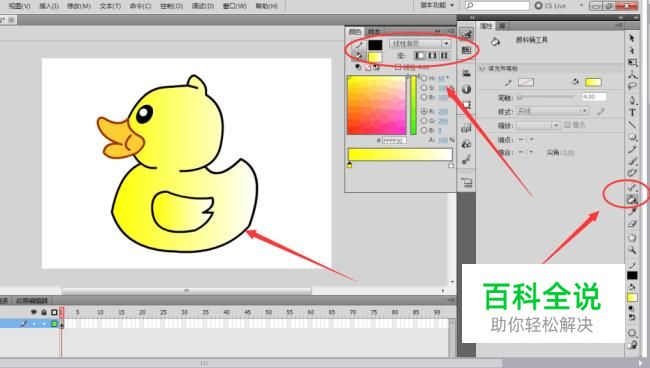Select the Zoom magnifier tool
The height and width of the screenshot is (368, 650).
tap(632, 250)
